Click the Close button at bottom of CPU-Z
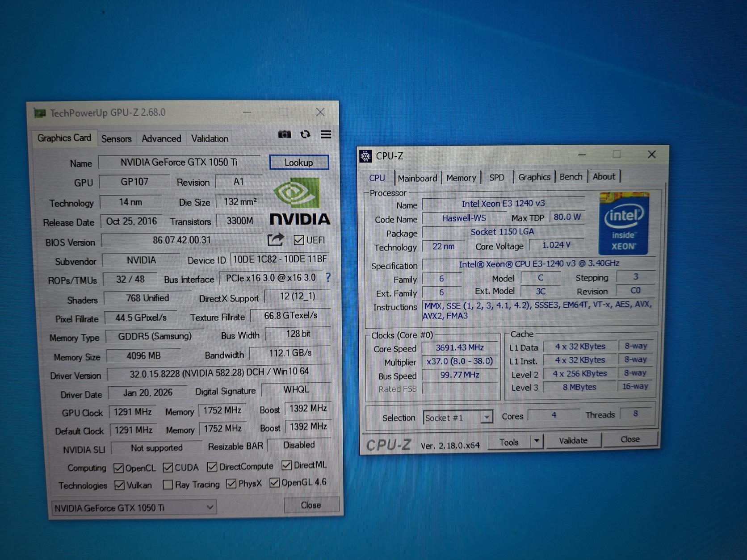Screen dimensions: 747x560 pos(630,439)
